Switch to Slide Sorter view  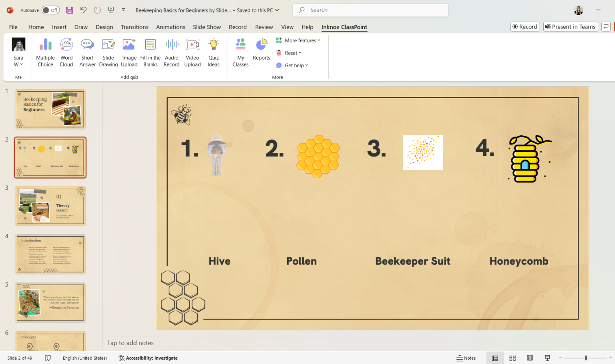point(512,358)
